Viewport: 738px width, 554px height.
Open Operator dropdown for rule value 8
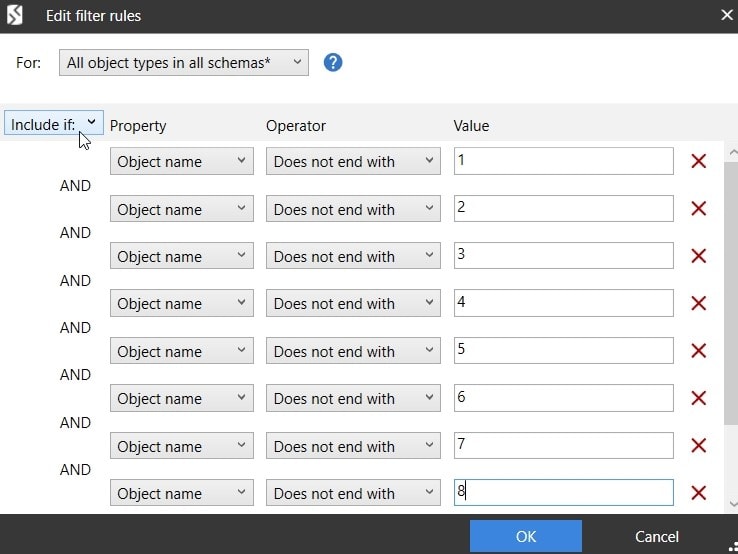click(x=353, y=493)
